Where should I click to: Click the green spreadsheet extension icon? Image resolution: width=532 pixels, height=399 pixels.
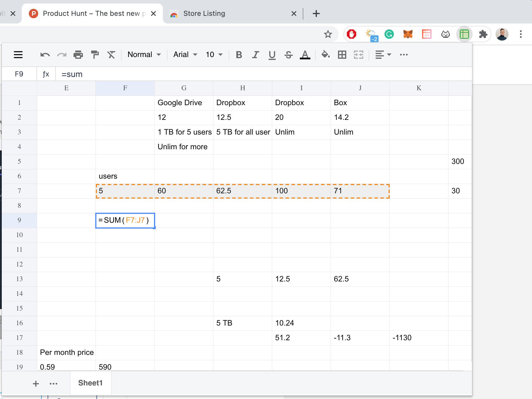click(x=464, y=34)
